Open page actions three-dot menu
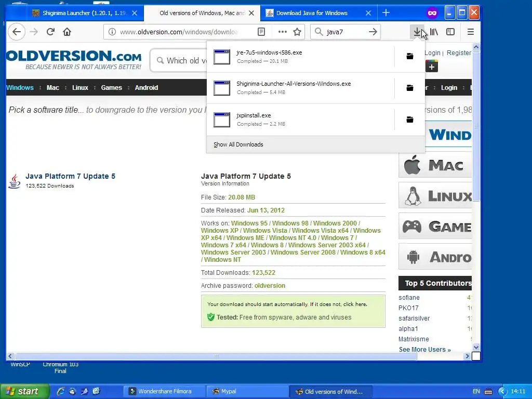532x399 pixels. pyautogui.click(x=282, y=32)
